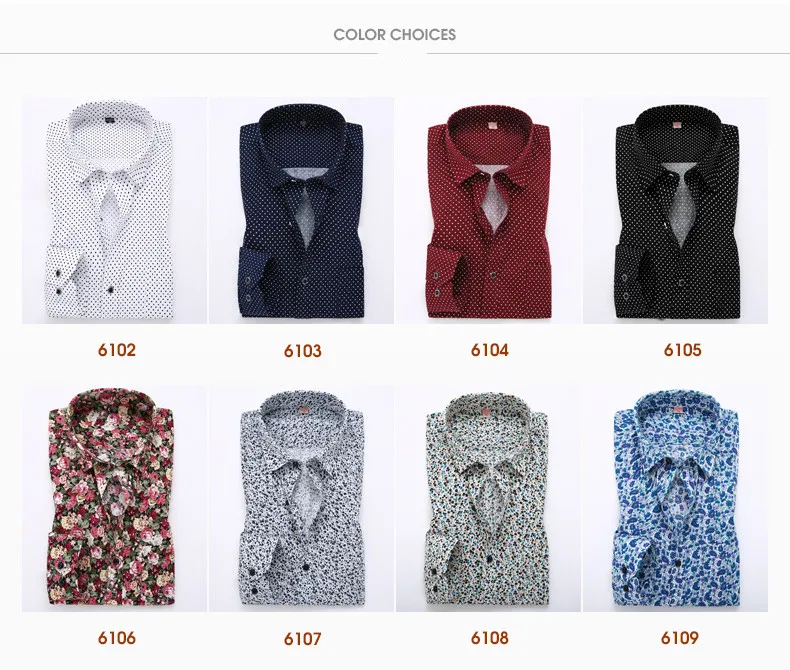Select the white polka dot shirt 6102
This screenshot has height=670, width=790.
[x=114, y=210]
